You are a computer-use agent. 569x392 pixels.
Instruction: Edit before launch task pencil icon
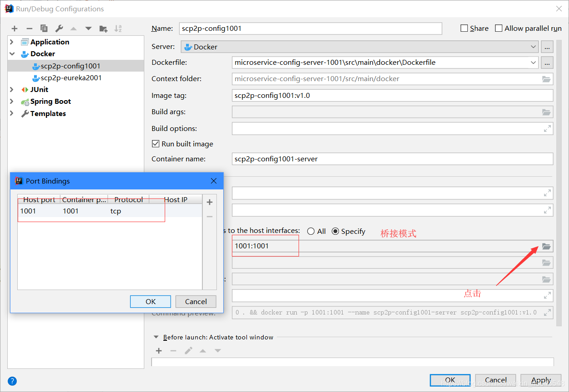[x=188, y=351]
